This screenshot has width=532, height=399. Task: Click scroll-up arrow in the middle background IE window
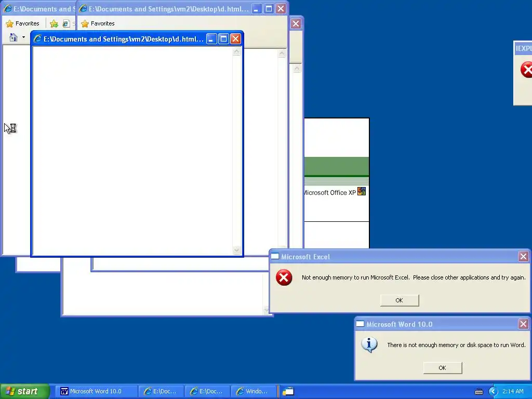[x=282, y=54]
